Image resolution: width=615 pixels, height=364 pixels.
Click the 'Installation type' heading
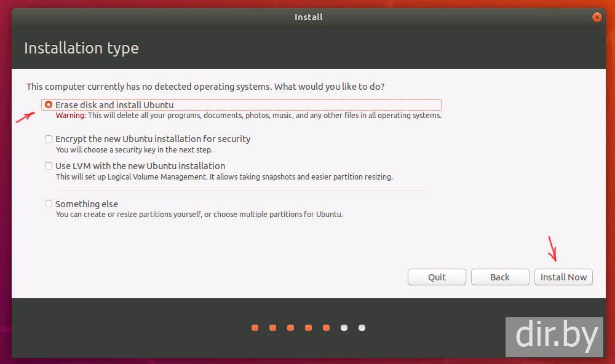click(x=81, y=48)
